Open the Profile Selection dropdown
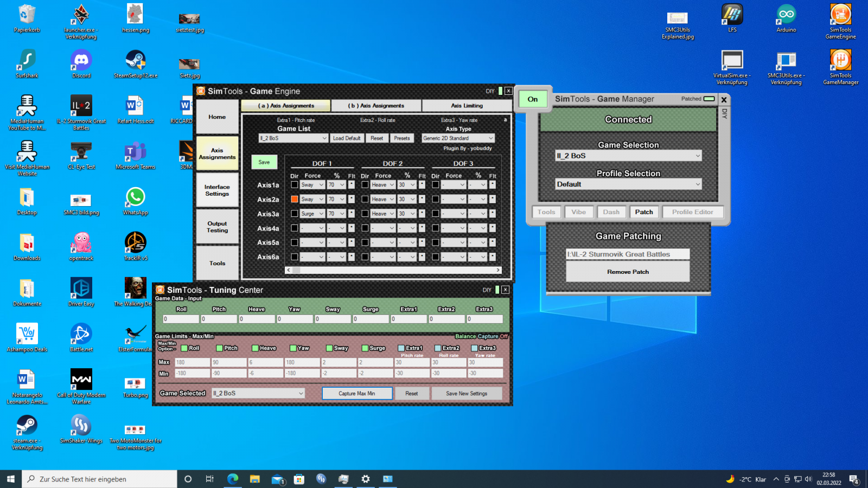This screenshot has height=488, width=868. point(628,184)
